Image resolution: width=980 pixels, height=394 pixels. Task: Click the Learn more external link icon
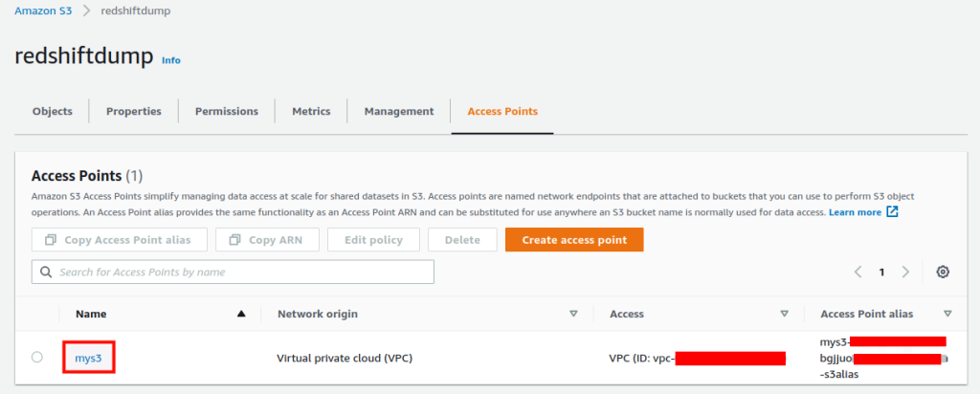pos(892,211)
